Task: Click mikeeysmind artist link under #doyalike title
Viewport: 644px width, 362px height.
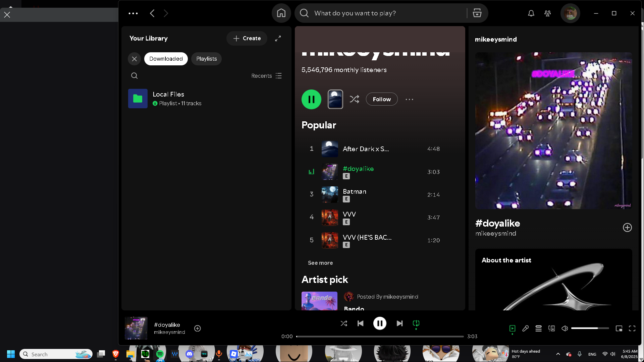Action: pos(496,234)
